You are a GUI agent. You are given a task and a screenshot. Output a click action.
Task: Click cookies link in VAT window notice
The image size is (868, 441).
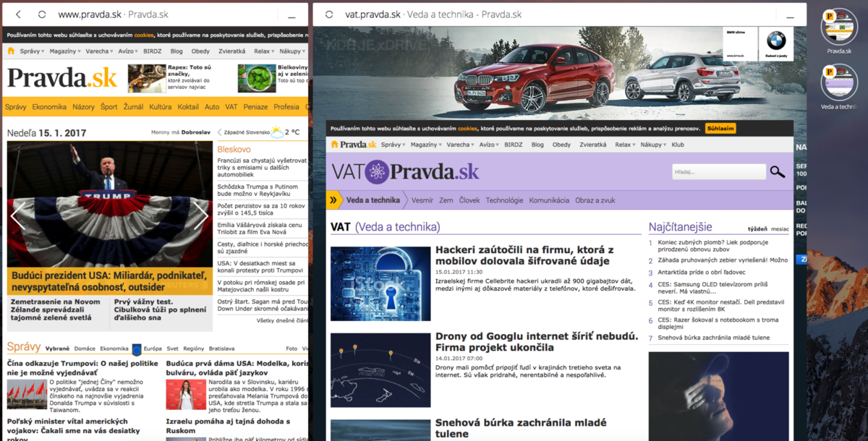click(467, 128)
